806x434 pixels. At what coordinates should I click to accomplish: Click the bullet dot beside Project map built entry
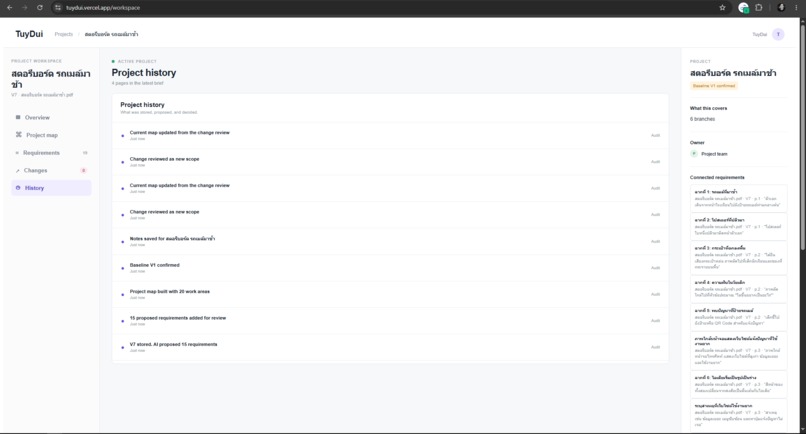coord(122,295)
